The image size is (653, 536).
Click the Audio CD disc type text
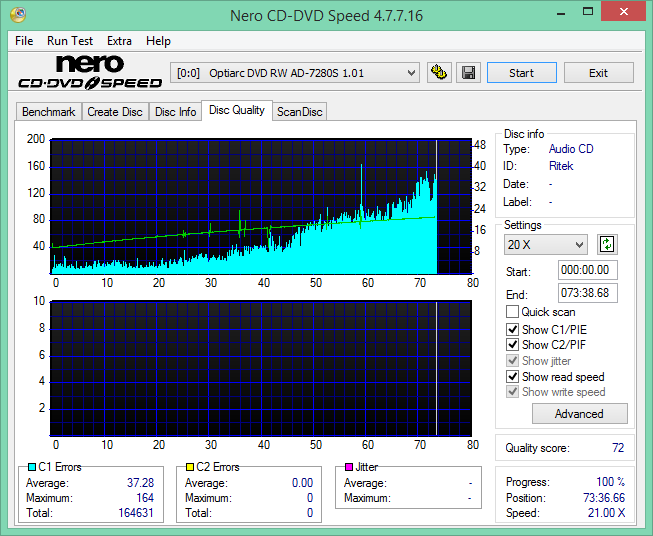point(571,149)
